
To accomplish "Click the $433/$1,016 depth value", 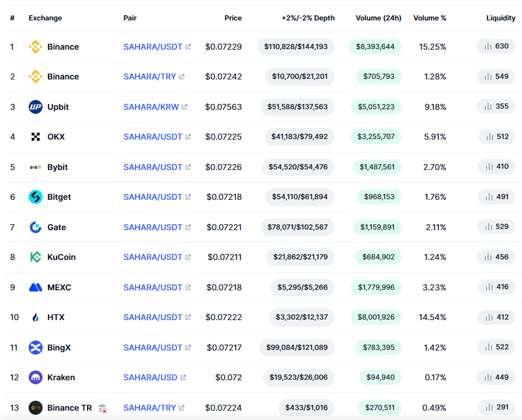I will coord(307,408).
